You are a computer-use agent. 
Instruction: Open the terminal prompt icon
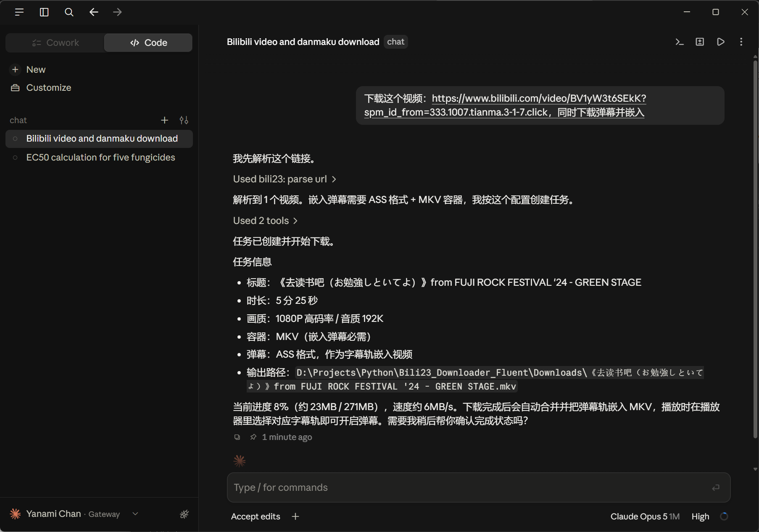pos(679,42)
